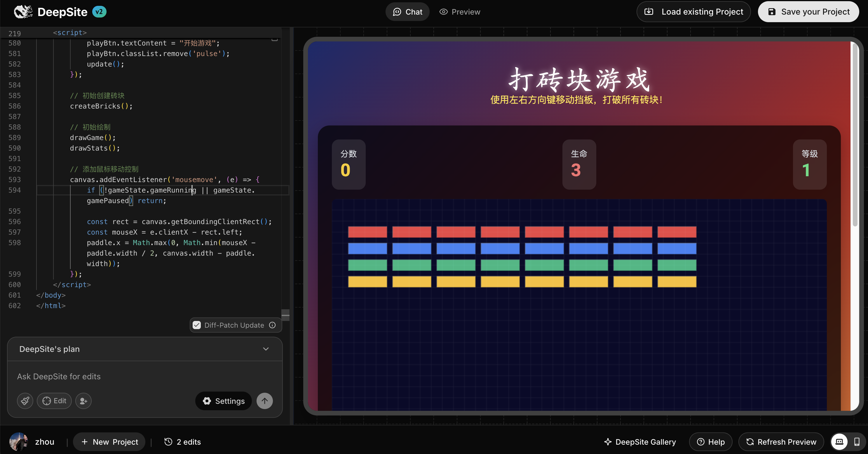The width and height of the screenshot is (868, 454).
Task: Click the Chat tab bubble icon
Action: click(x=397, y=12)
